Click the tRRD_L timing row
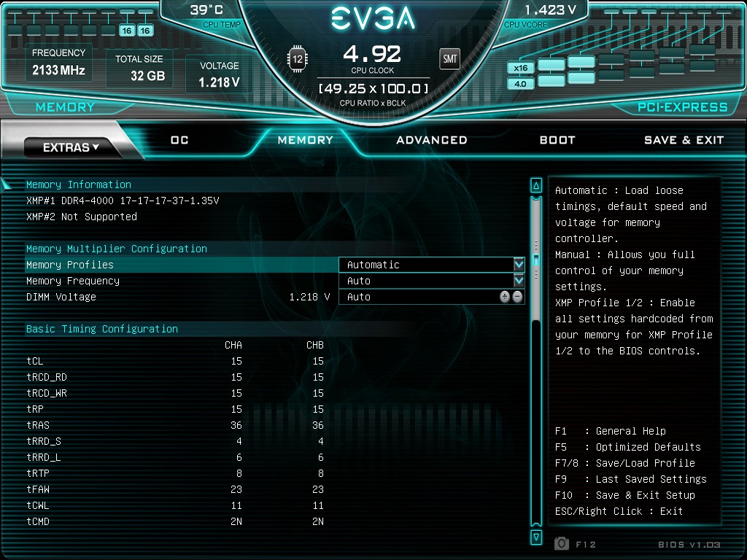Image resolution: width=747 pixels, height=560 pixels. coord(175,458)
